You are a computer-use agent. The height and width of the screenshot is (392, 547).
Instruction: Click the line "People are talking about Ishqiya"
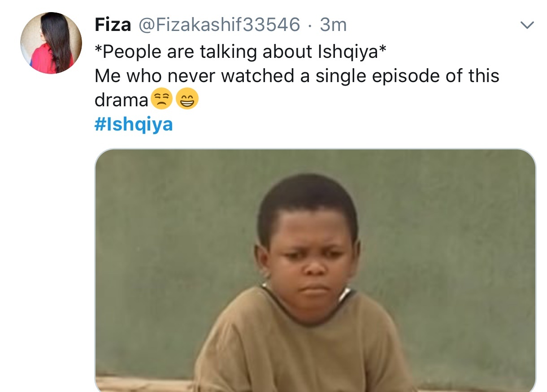(x=240, y=52)
